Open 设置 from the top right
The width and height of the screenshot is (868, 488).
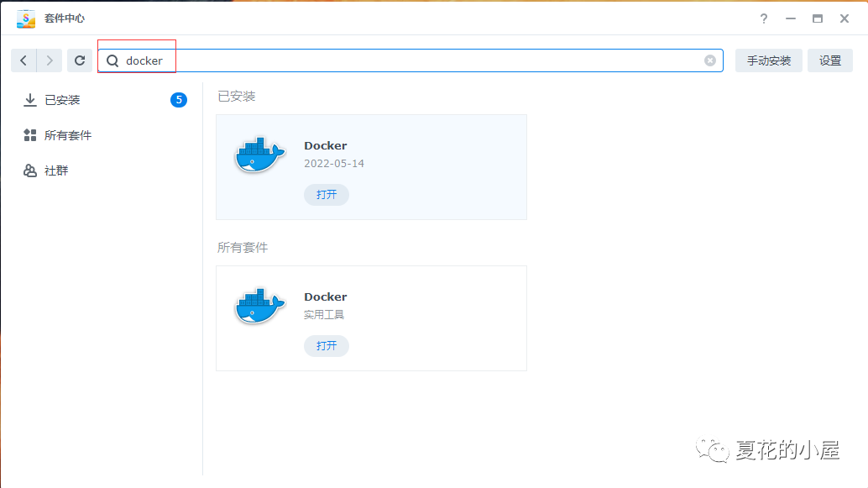click(x=829, y=60)
